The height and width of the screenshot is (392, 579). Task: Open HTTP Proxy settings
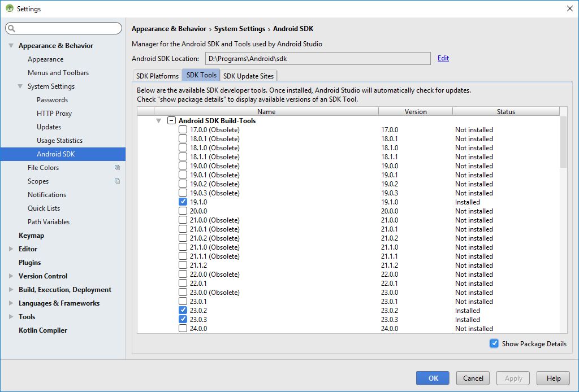point(54,114)
